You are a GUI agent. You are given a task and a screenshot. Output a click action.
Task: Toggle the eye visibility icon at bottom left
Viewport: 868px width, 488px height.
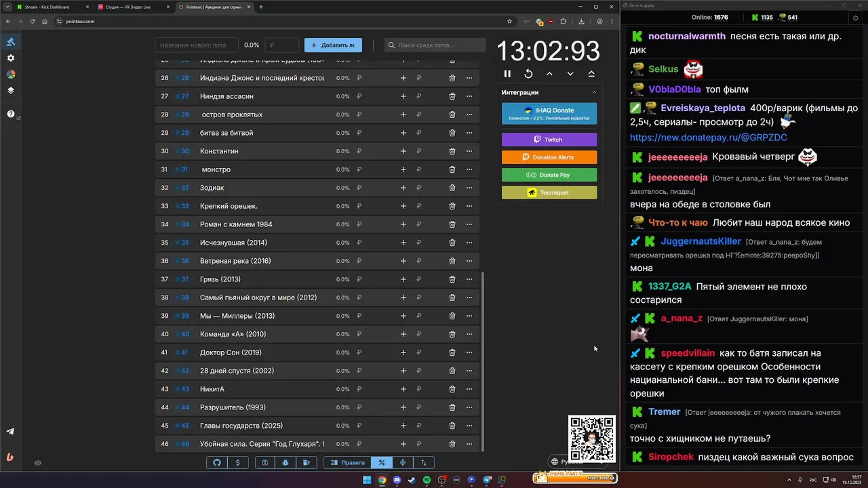click(38, 463)
